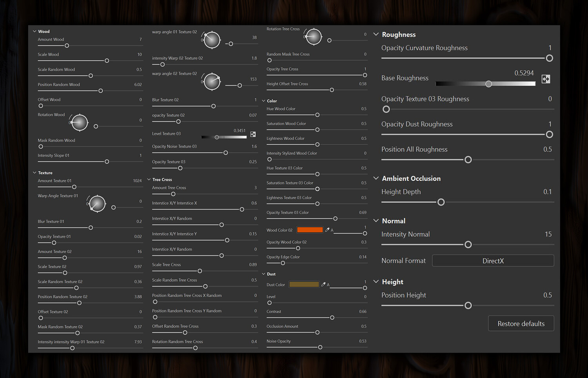Click the Level Texture 03 level picker icon
Screen dimensions: 588x378
coord(253,134)
